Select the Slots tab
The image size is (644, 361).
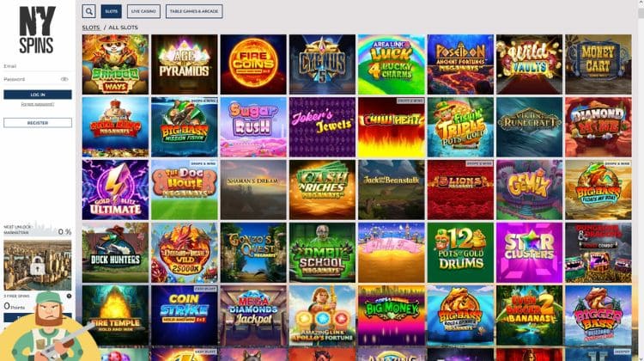coord(112,11)
